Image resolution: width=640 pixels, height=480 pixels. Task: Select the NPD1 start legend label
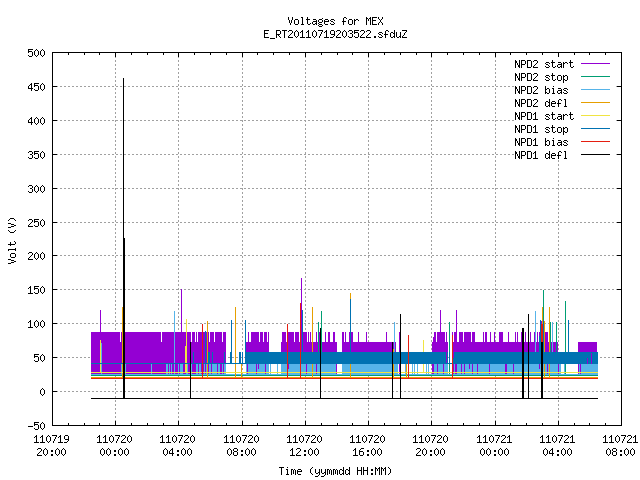point(544,116)
